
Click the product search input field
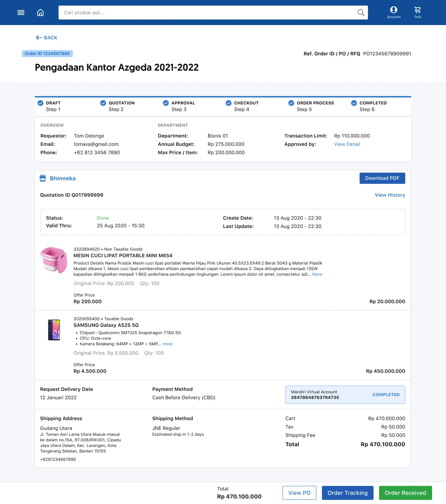[x=207, y=13]
